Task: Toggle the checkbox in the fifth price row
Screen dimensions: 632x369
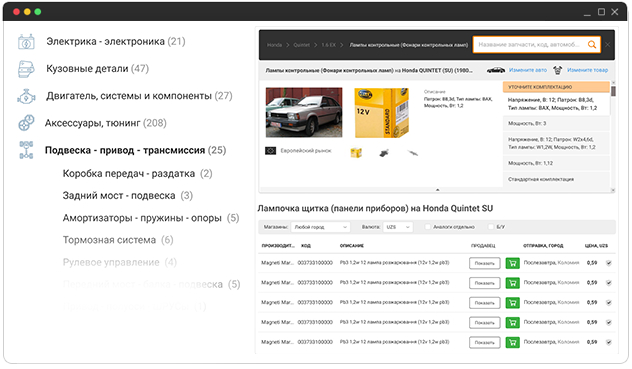Action: [x=609, y=342]
